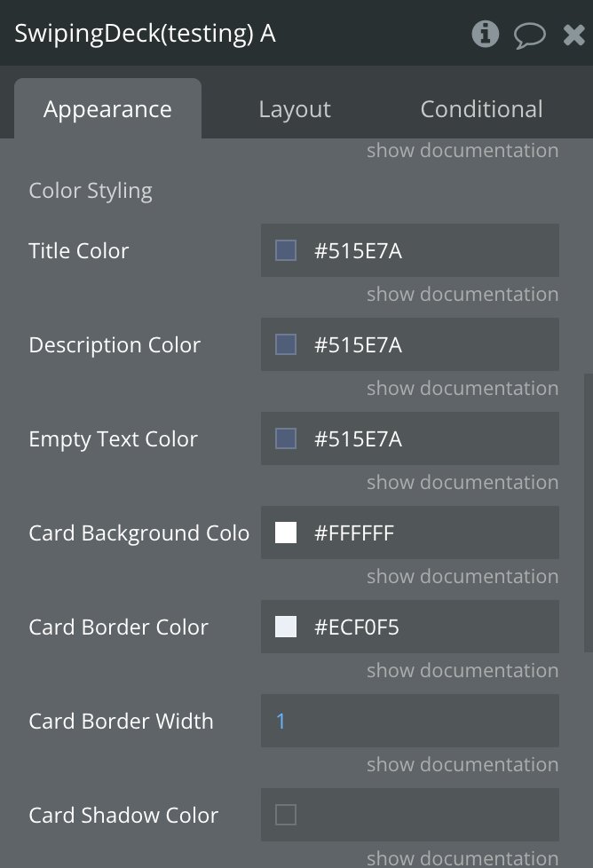The width and height of the screenshot is (593, 868).
Task: Click the Card Border Color swatch
Action: click(x=286, y=627)
